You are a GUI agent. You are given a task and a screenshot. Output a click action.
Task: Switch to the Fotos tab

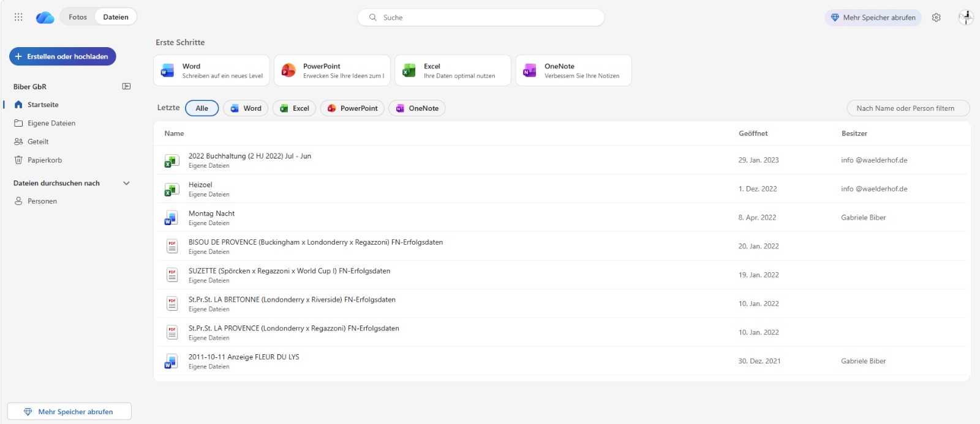(x=78, y=17)
